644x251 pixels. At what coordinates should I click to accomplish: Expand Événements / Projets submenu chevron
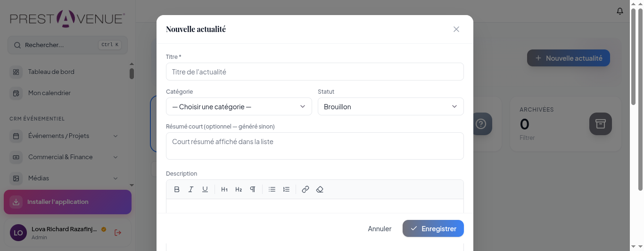click(116, 136)
